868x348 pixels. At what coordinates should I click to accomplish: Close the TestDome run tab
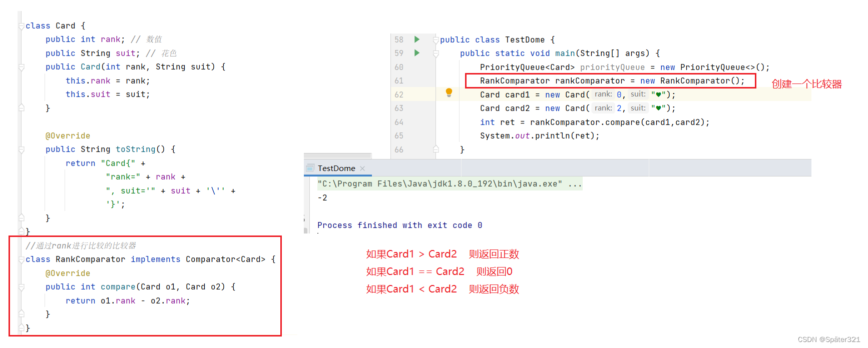[x=362, y=168]
